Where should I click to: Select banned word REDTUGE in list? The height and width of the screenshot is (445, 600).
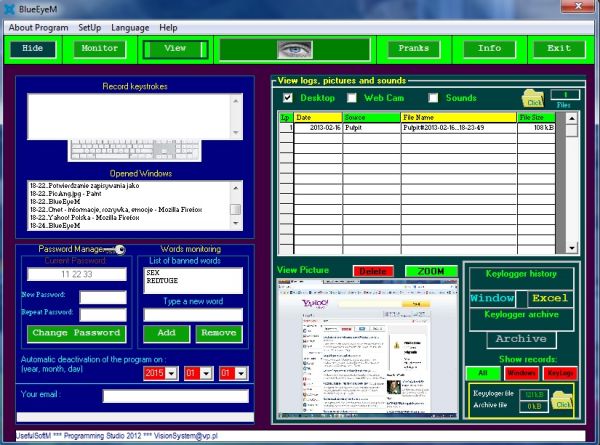tap(162, 280)
